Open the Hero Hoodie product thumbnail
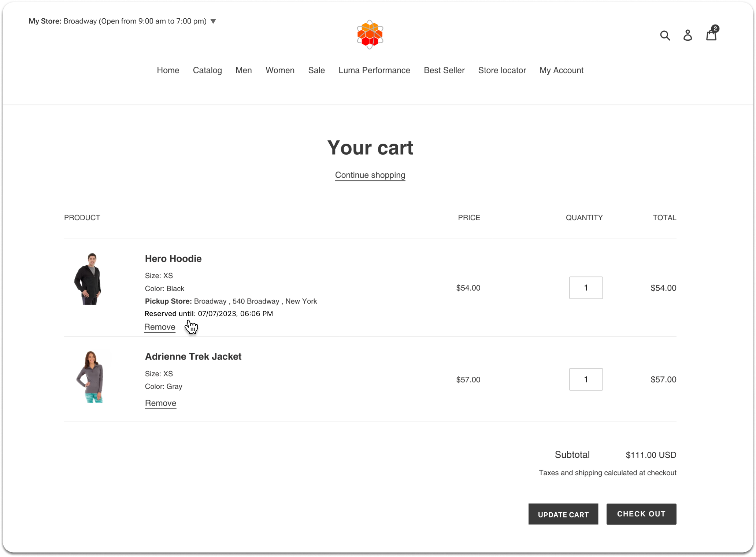 [x=88, y=279]
